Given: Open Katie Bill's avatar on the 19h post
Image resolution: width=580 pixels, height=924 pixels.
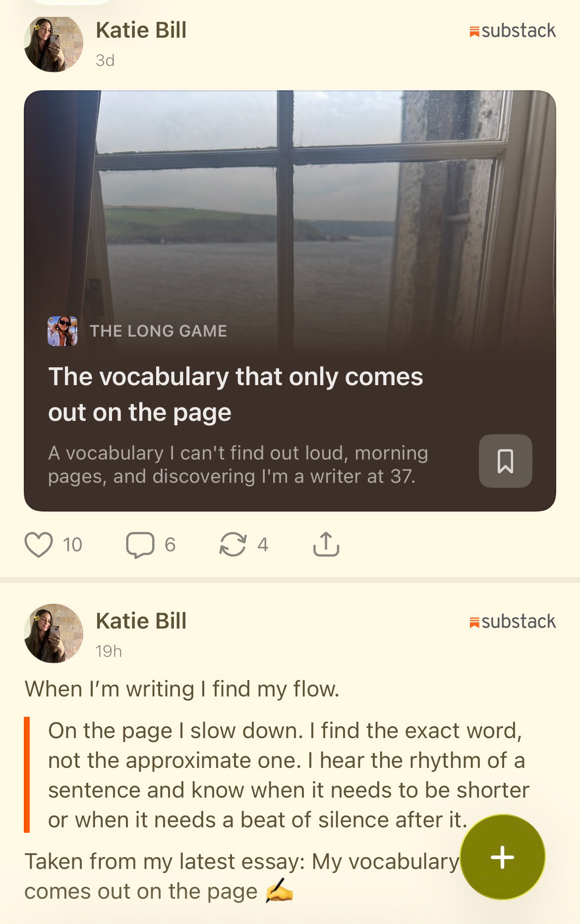Looking at the screenshot, I should point(54,634).
